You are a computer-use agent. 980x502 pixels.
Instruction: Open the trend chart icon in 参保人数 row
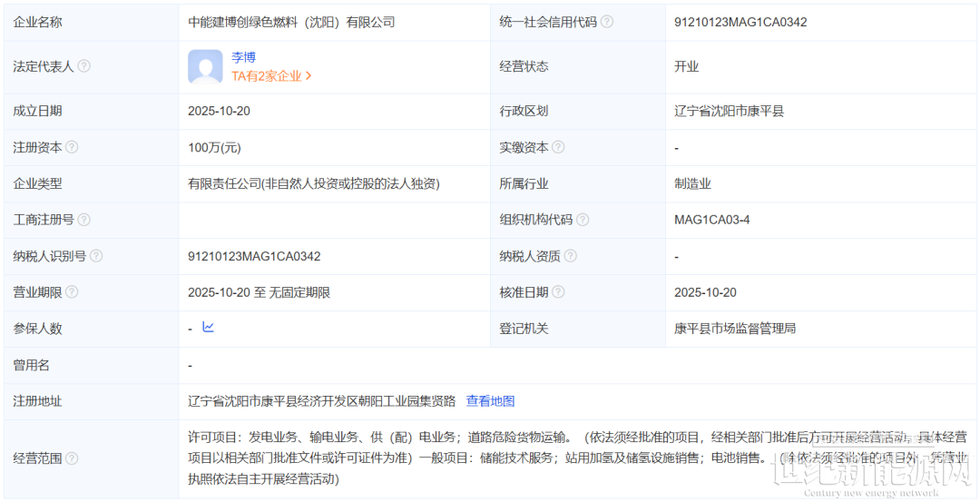[208, 328]
